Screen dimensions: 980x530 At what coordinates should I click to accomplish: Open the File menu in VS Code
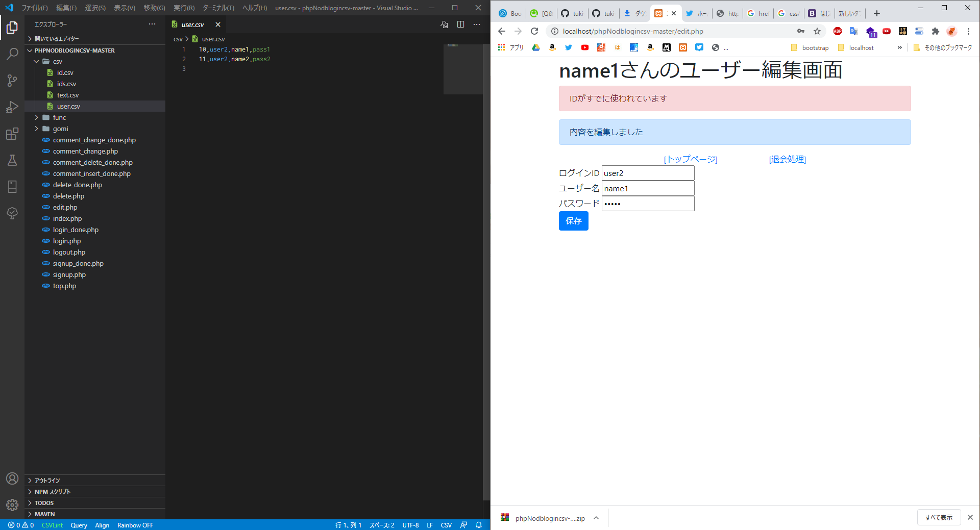point(35,8)
